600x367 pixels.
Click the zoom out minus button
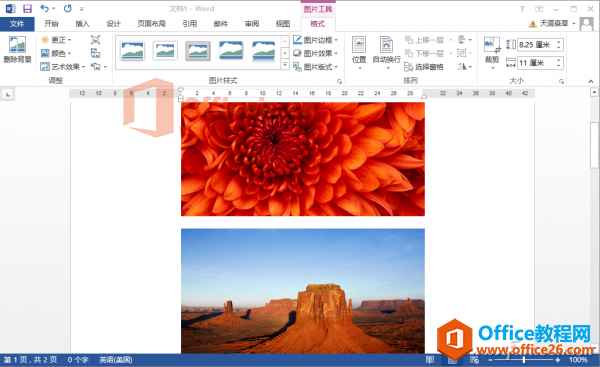[490, 360]
